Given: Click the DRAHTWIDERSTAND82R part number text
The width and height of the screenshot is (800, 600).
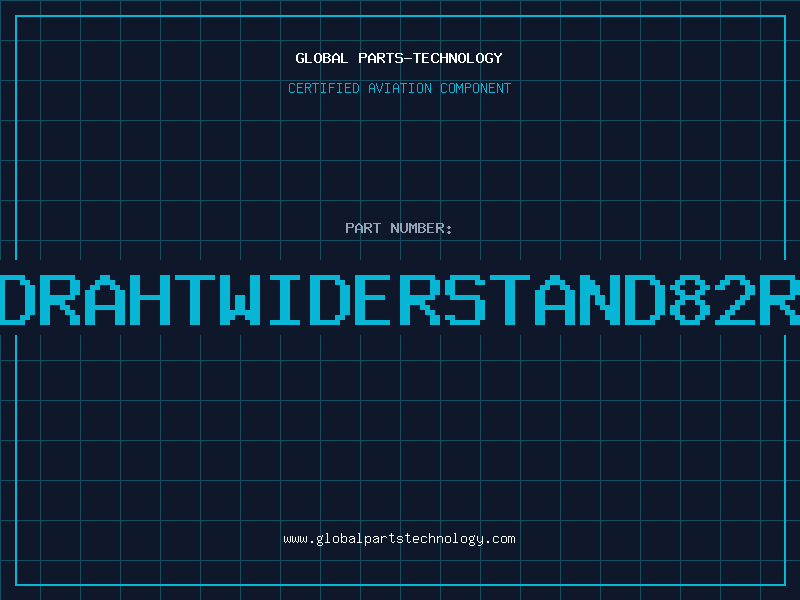Looking at the screenshot, I should click(400, 300).
